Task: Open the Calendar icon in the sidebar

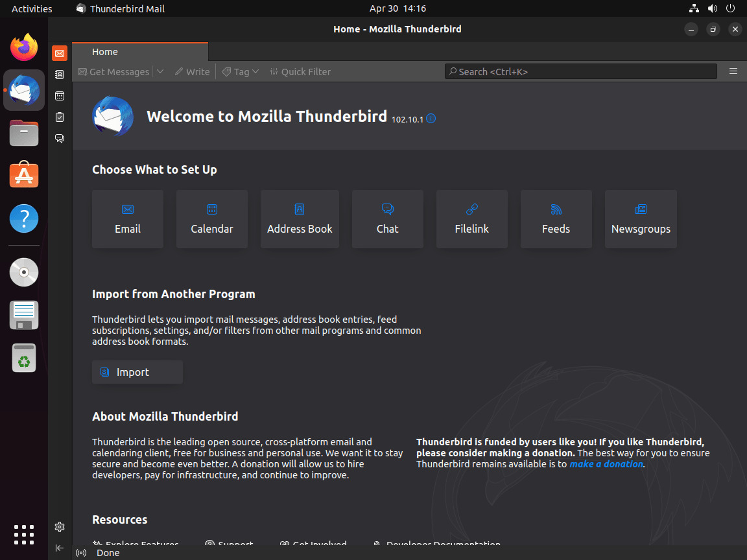Action: click(x=59, y=95)
